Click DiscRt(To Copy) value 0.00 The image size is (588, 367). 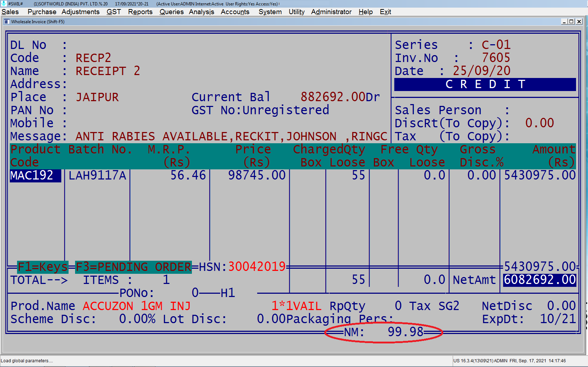pyautogui.click(x=539, y=123)
